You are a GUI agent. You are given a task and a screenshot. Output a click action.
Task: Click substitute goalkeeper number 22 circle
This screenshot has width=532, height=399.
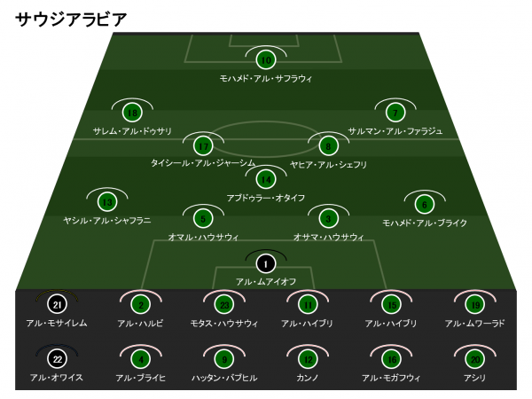pyautogui.click(x=57, y=359)
